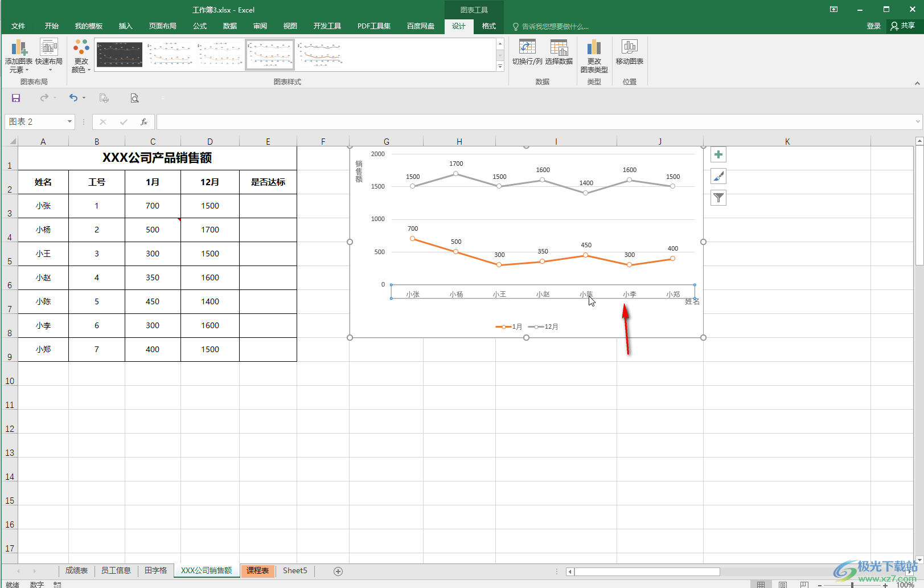Click the zoom slider
The width and height of the screenshot is (924, 588).
[x=852, y=585]
